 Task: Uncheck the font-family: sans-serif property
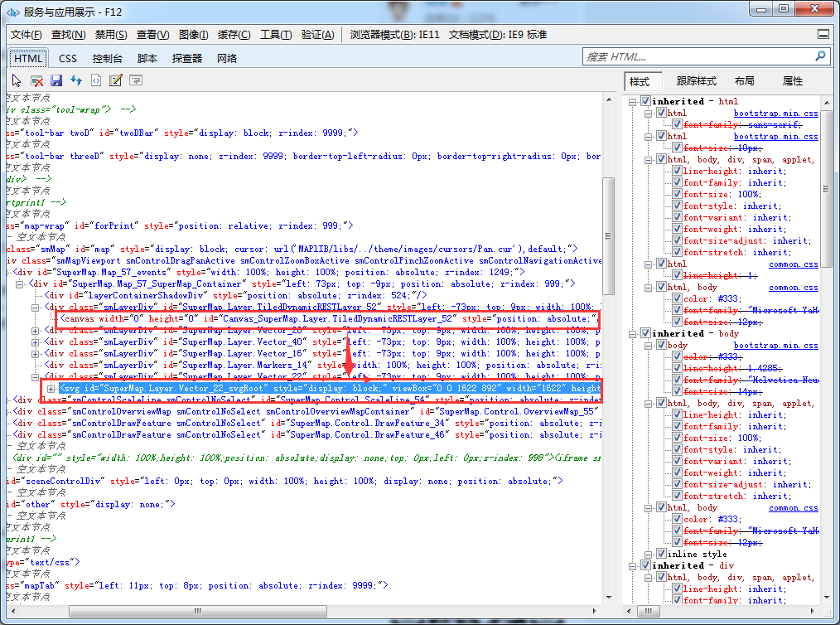677,124
